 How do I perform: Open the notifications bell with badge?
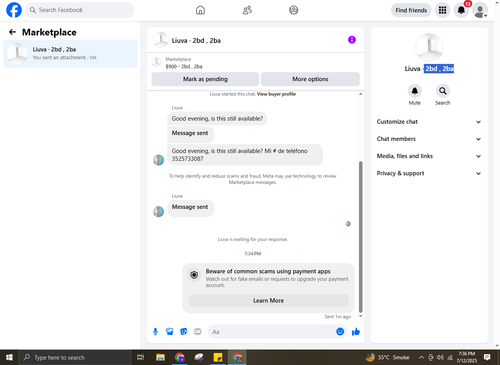click(461, 10)
